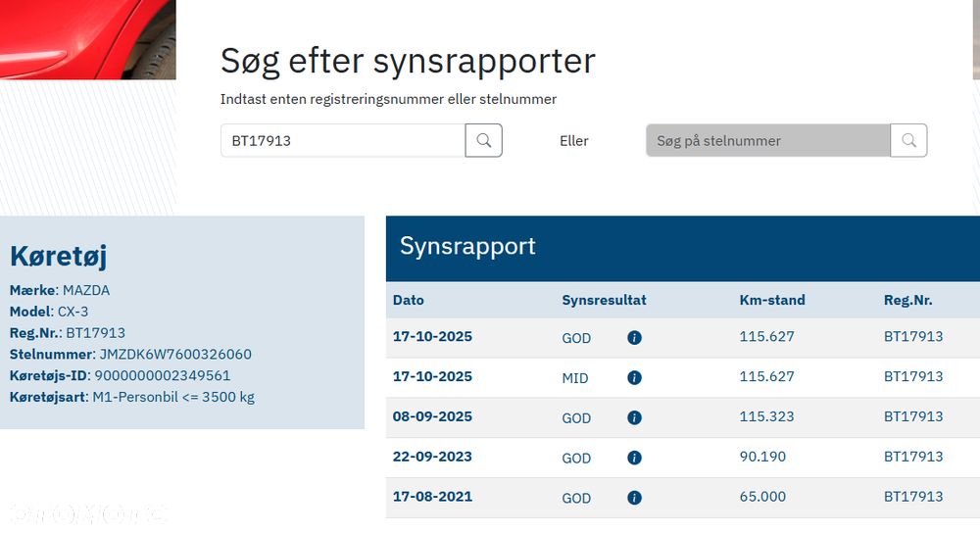Click the 'Søg på stelnummer' input field
The height and width of the screenshot is (534, 980).
tap(767, 140)
